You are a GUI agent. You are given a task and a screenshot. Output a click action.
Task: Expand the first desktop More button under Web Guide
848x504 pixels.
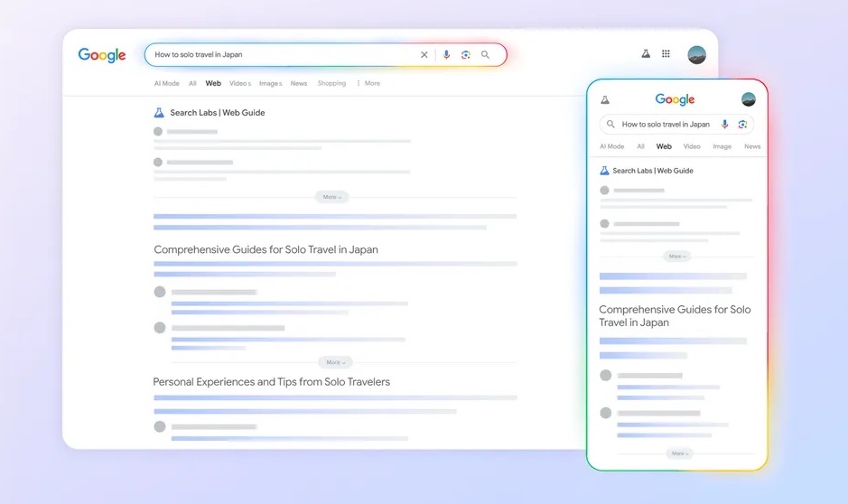point(331,197)
